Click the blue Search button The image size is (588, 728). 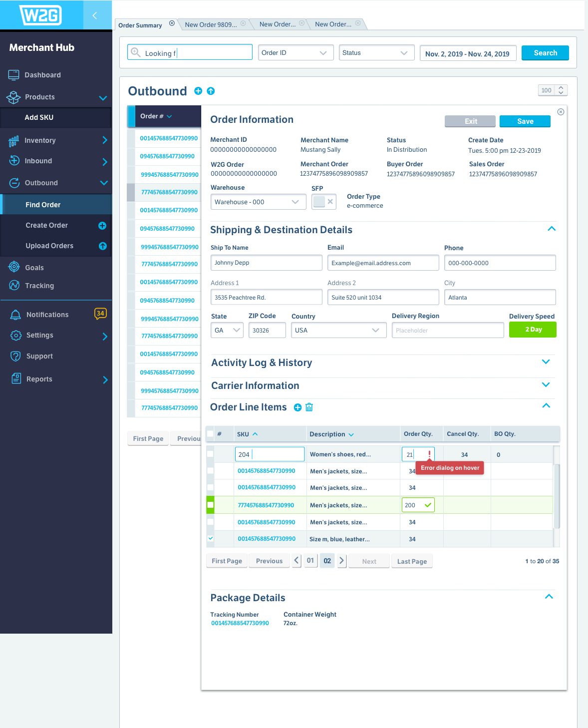[x=545, y=53]
